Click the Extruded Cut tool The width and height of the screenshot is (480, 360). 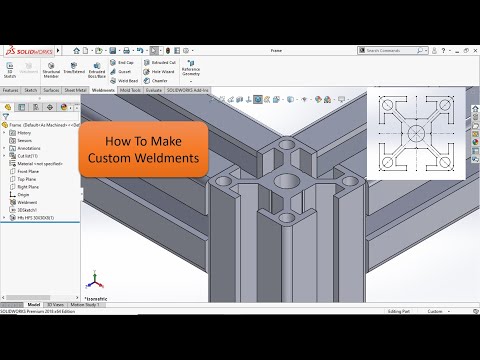160,62
